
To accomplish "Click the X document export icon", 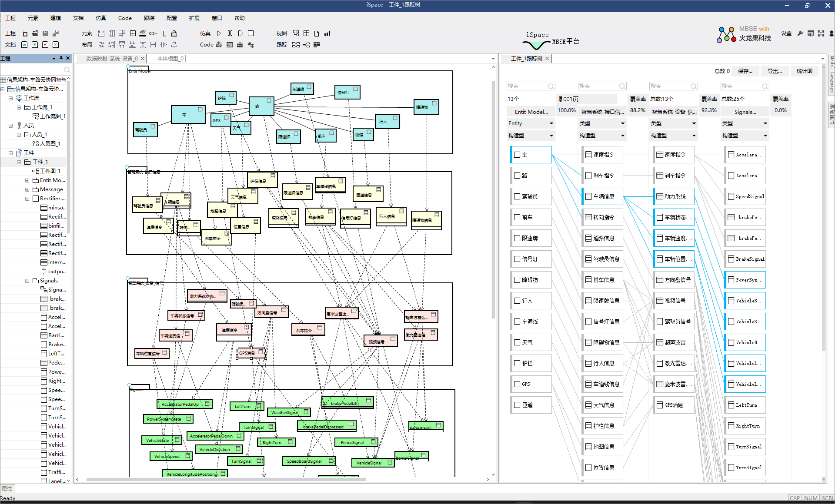I will pyautogui.click(x=56, y=45).
